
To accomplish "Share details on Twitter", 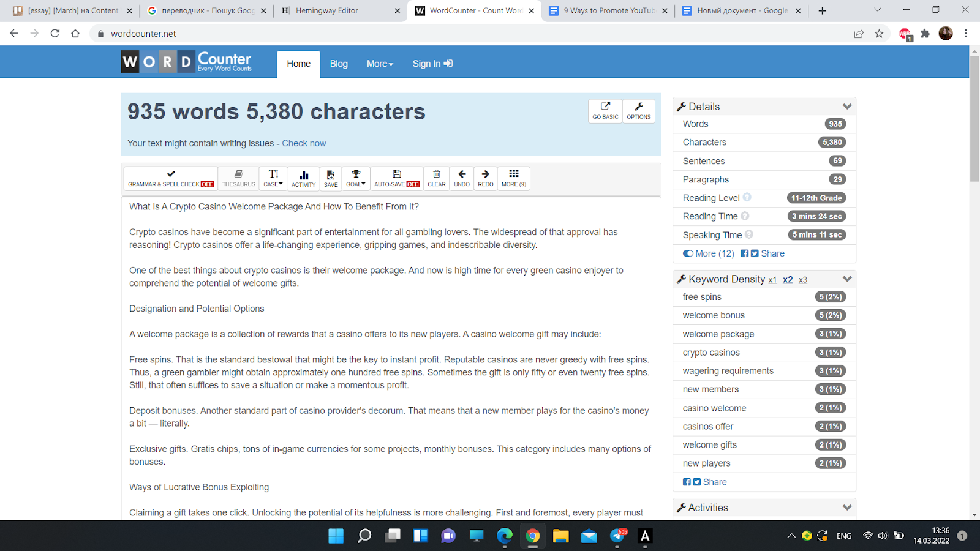I will [x=755, y=253].
